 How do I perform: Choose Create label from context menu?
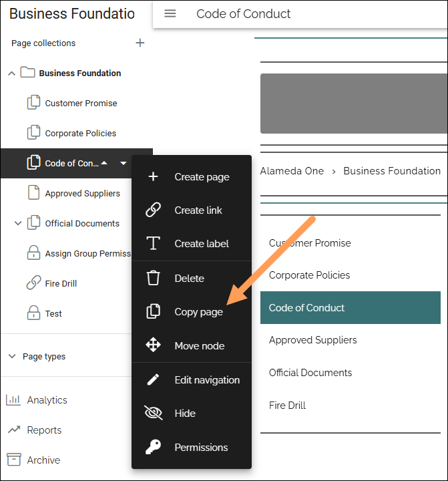[x=192, y=244]
